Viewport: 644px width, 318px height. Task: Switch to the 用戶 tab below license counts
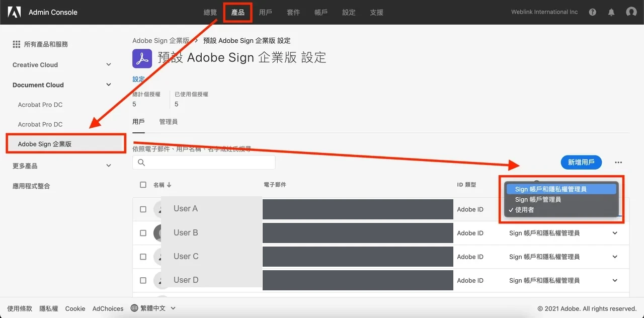(x=138, y=122)
